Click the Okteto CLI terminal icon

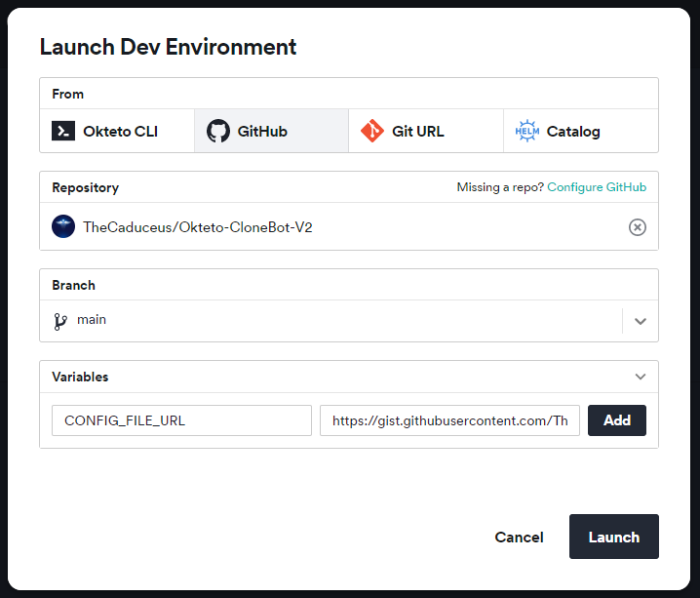pos(63,132)
